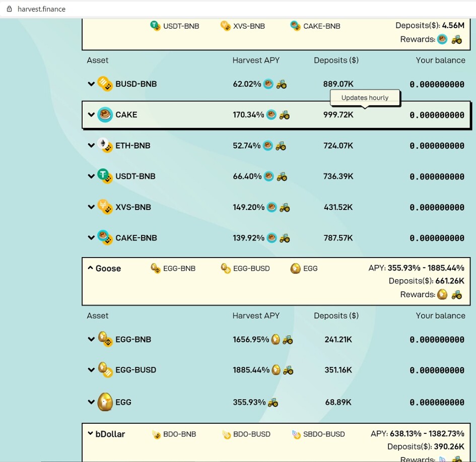Click the harvest.finance address bar URL
Screen dimensions: 476x462
point(41,9)
